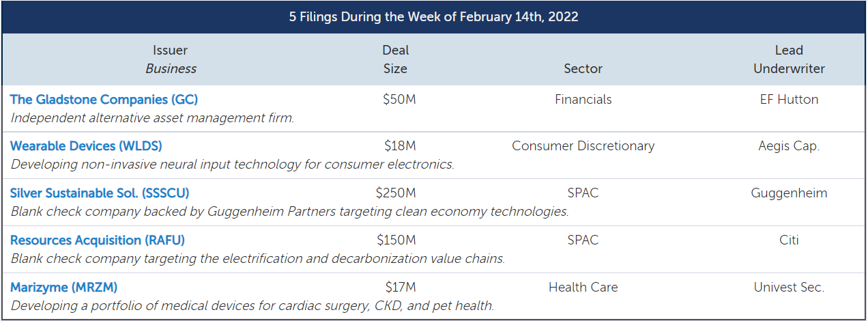Click the Deal Size column header

396,59
